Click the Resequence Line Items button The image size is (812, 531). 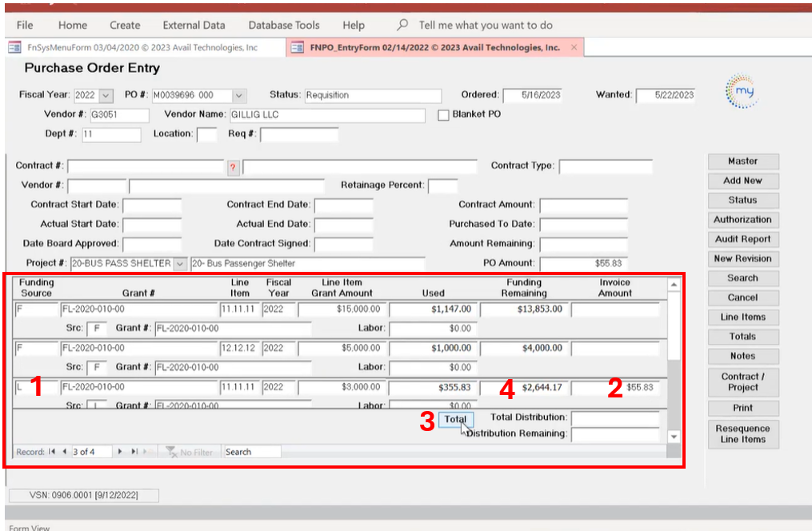click(742, 433)
